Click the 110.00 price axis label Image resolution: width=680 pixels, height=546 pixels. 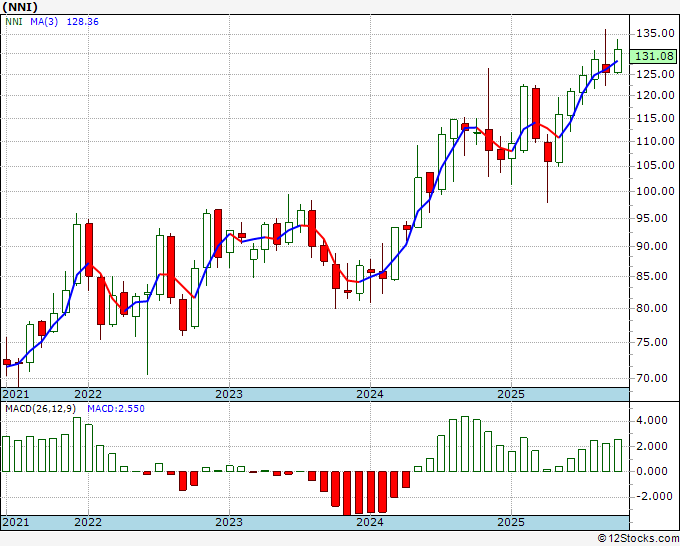pyautogui.click(x=655, y=141)
